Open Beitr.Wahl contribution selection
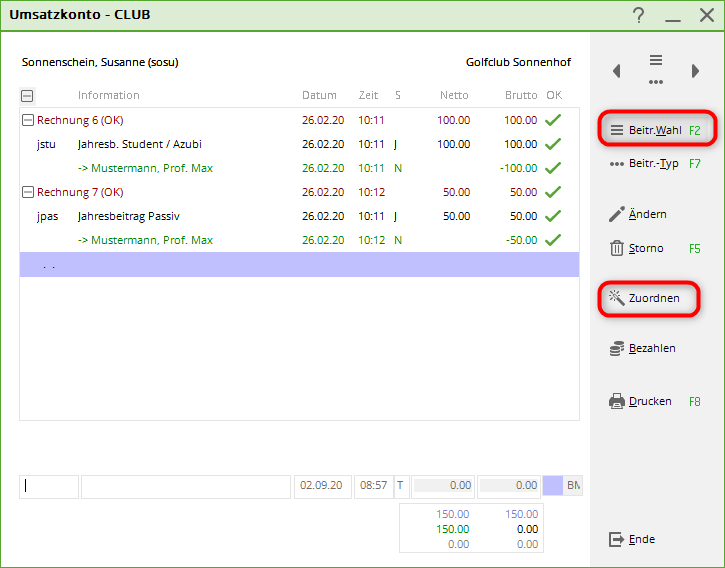This screenshot has width=725, height=568. pyautogui.click(x=655, y=130)
